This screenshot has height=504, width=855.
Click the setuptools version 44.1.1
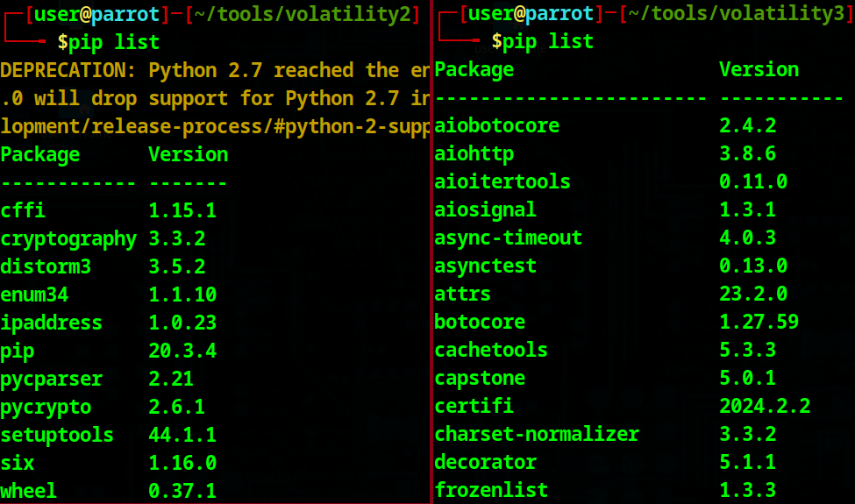[x=182, y=436]
